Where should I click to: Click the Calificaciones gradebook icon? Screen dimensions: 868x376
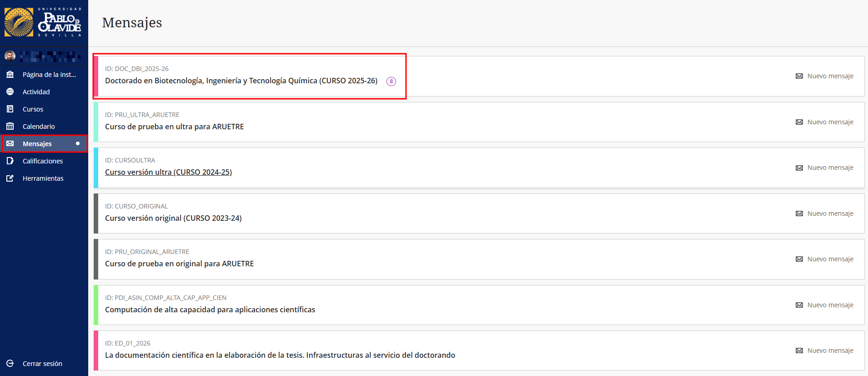(x=10, y=161)
